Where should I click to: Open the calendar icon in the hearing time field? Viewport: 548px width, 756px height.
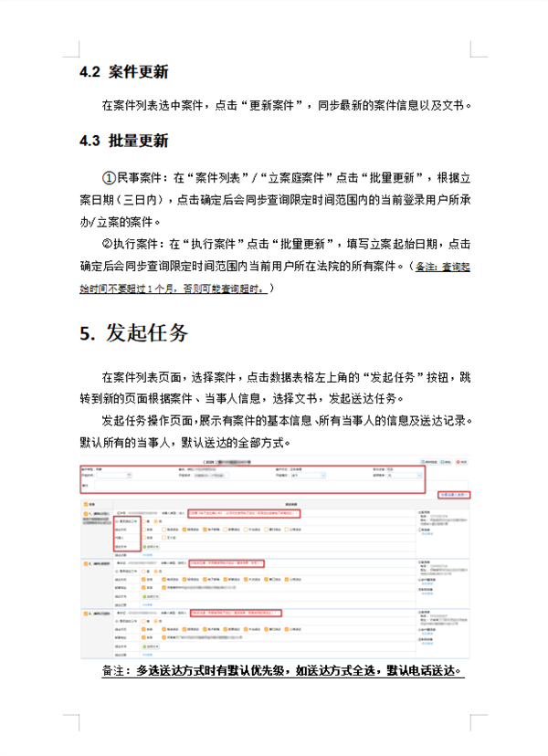click(129, 476)
